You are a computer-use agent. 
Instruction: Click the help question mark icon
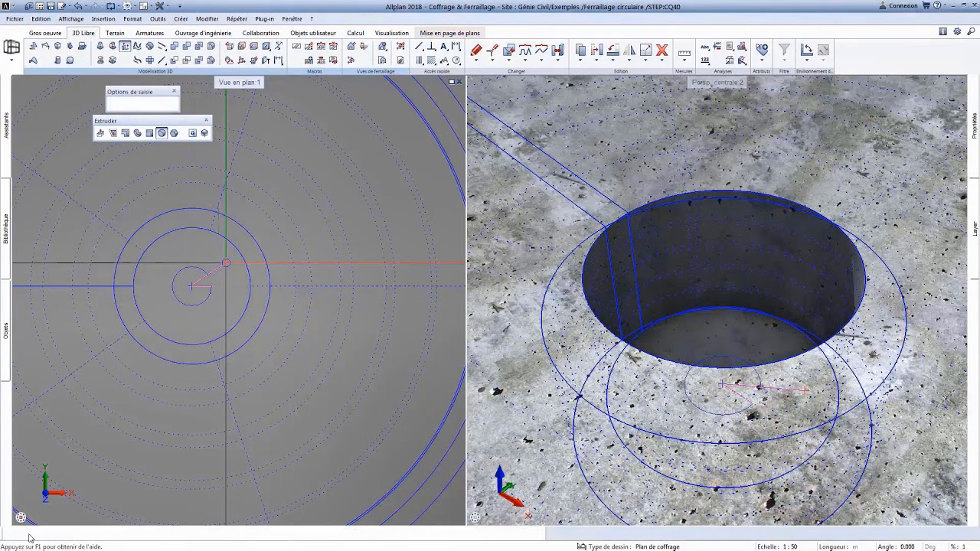[x=937, y=5]
